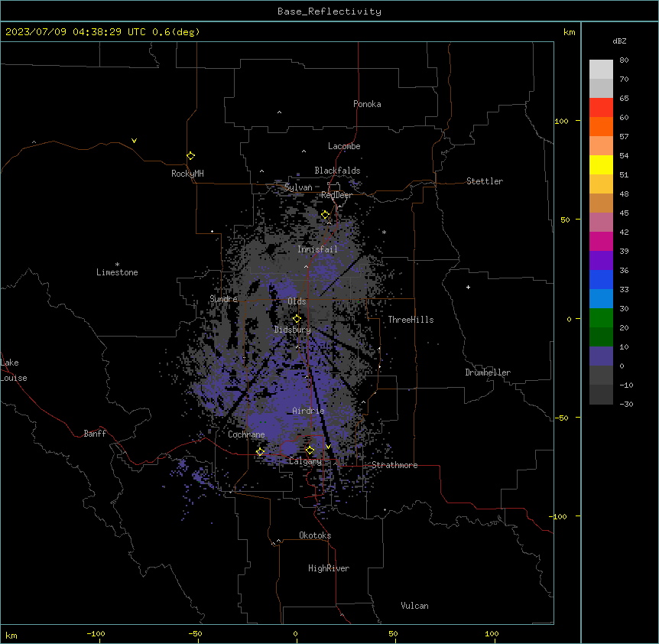Pick the slate-purple swatch between 10 and 0 dBZ
The image size is (659, 644).
pyautogui.click(x=601, y=356)
